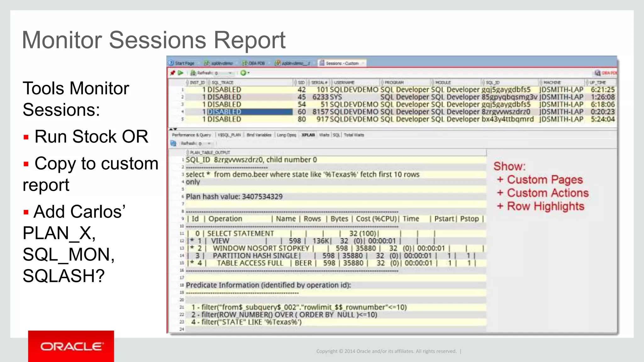Sort by the USERNAME column header
The image size is (644, 362).
click(x=344, y=82)
